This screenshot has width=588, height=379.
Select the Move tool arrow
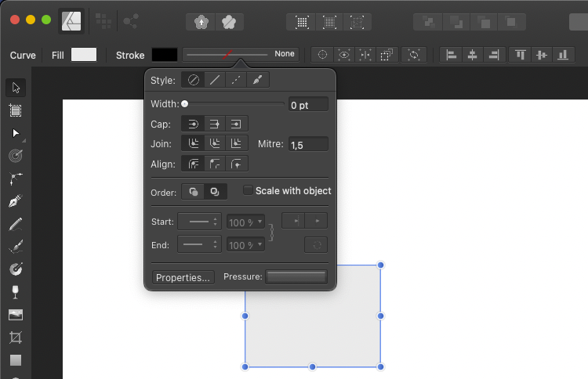(16, 87)
